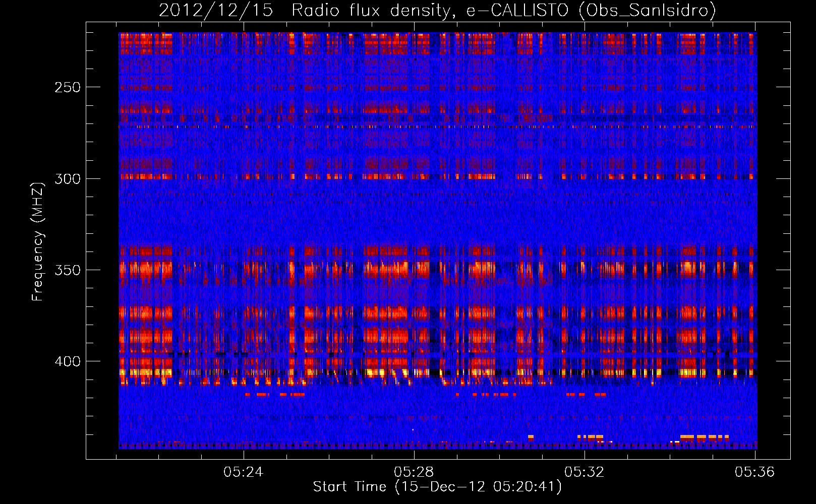Click the plot title '2012/12/15 Radio flux density'

tap(437, 11)
